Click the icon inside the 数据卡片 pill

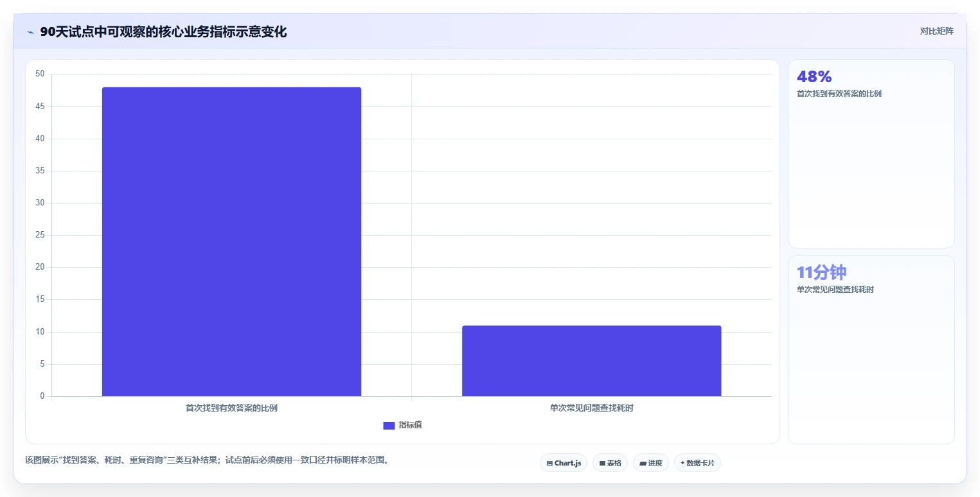point(682,463)
